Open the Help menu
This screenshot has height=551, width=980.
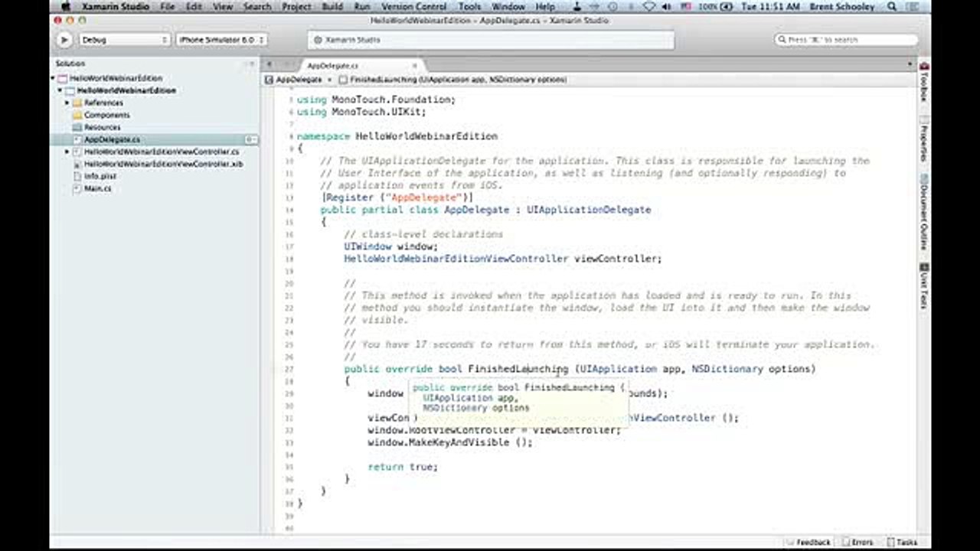545,6
